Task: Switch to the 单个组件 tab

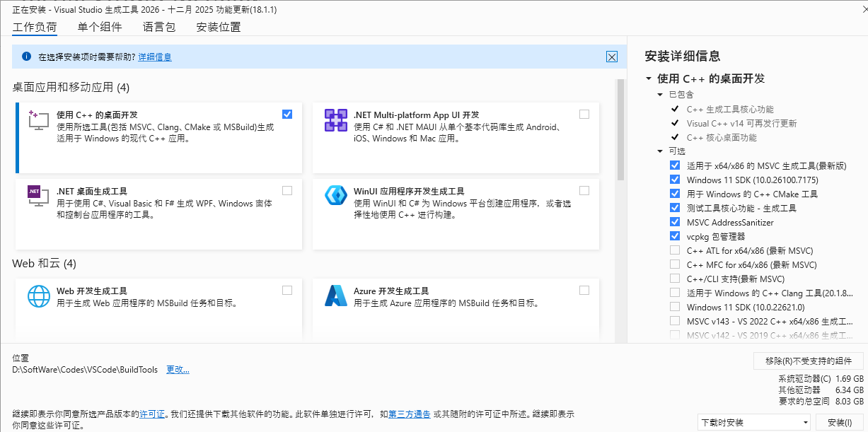Action: (100, 28)
